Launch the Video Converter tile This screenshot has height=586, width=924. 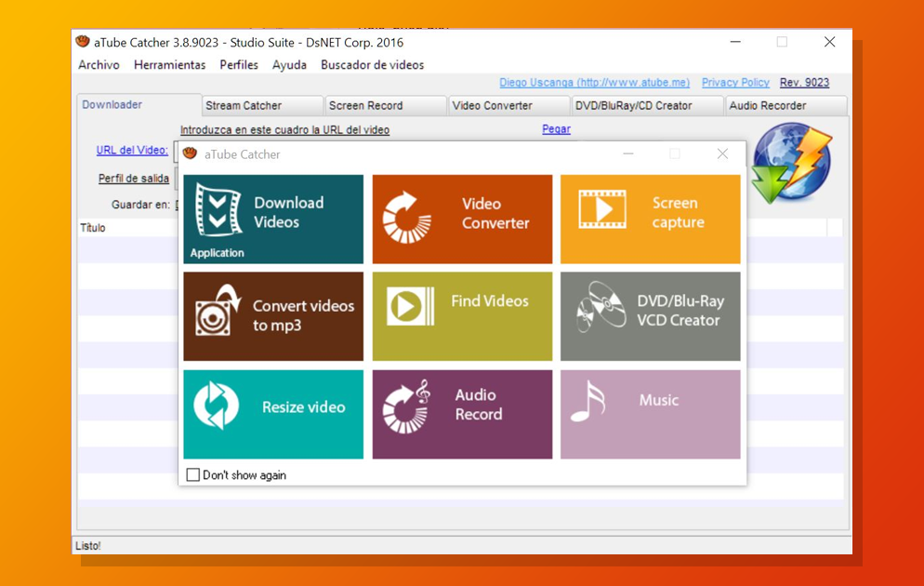click(x=463, y=219)
